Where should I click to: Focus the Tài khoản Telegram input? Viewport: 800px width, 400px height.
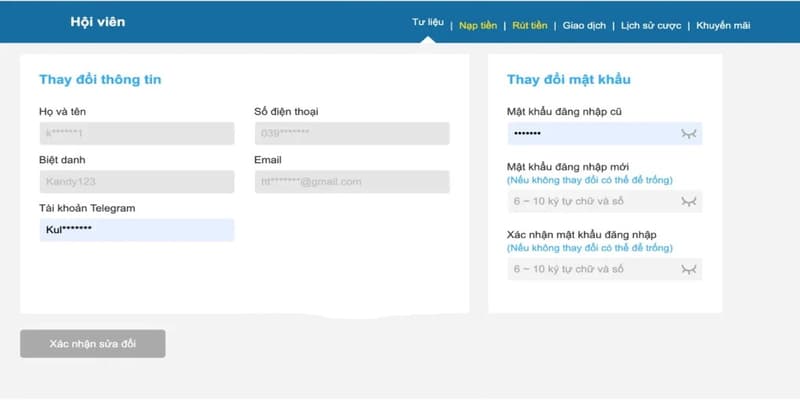pos(136,230)
